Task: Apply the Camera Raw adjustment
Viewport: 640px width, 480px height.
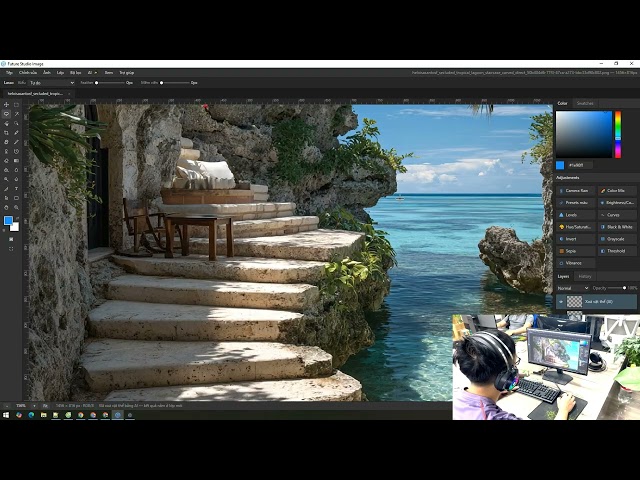Action: click(576, 191)
